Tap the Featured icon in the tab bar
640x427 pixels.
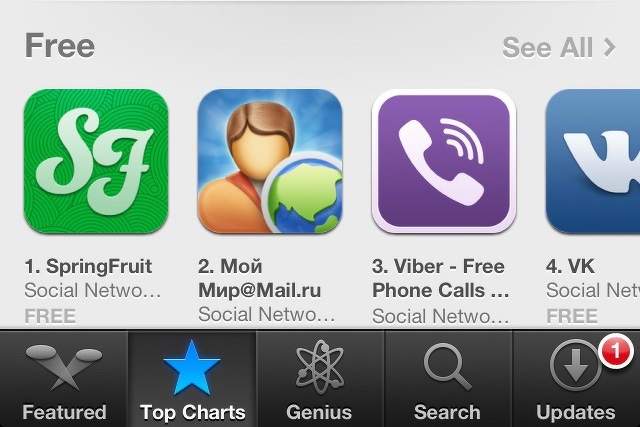[x=64, y=367]
